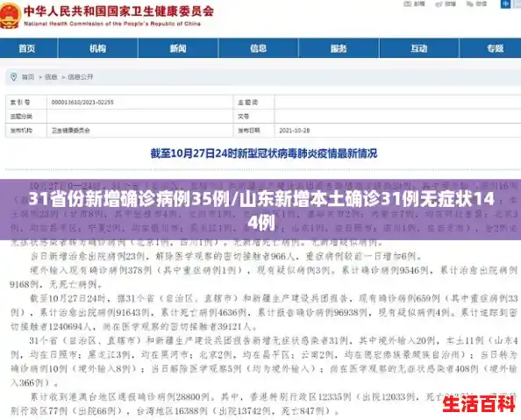521x420 pixels.
Task: Open the 首页 navigation tab
Action: [x=27, y=48]
